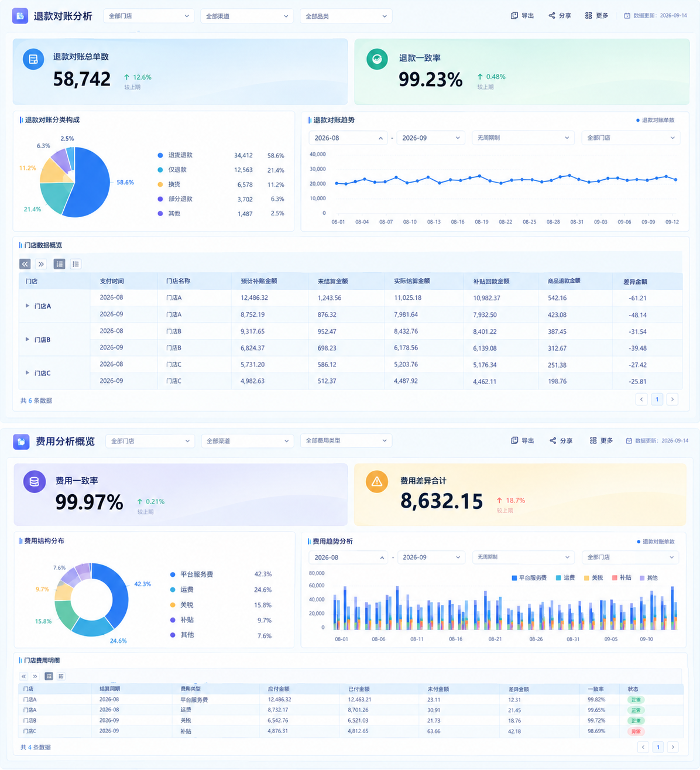Click the 导出 icon in 退款对账分析 header
This screenshot has height=770, width=700.
tap(514, 16)
